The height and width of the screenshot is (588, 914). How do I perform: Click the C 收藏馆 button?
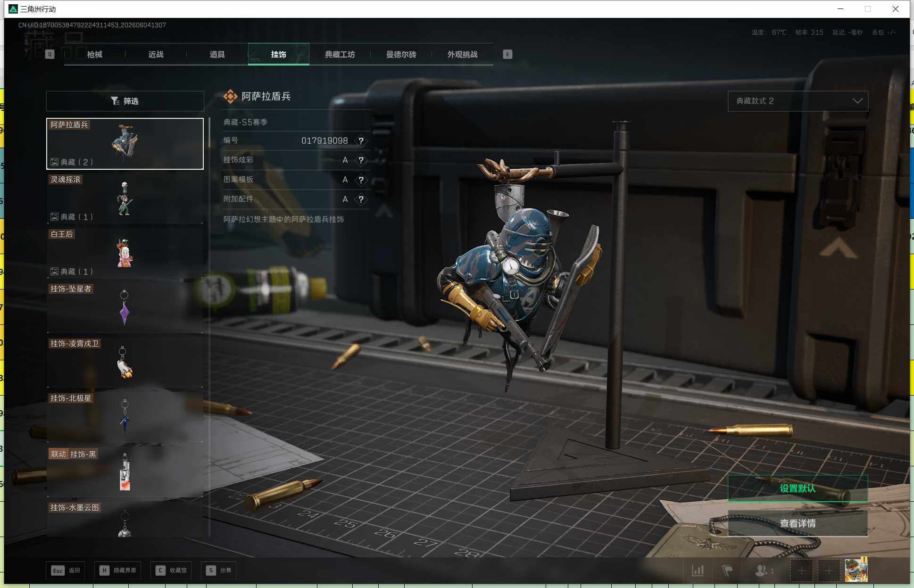171,571
